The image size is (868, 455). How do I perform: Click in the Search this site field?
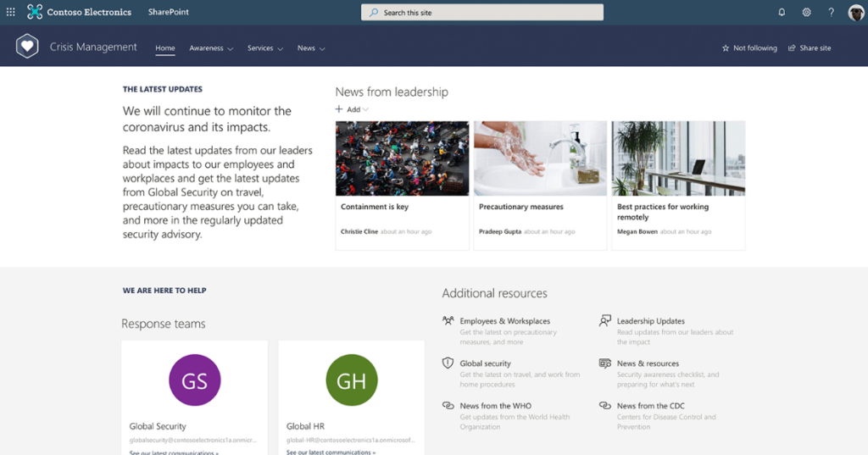coord(482,12)
